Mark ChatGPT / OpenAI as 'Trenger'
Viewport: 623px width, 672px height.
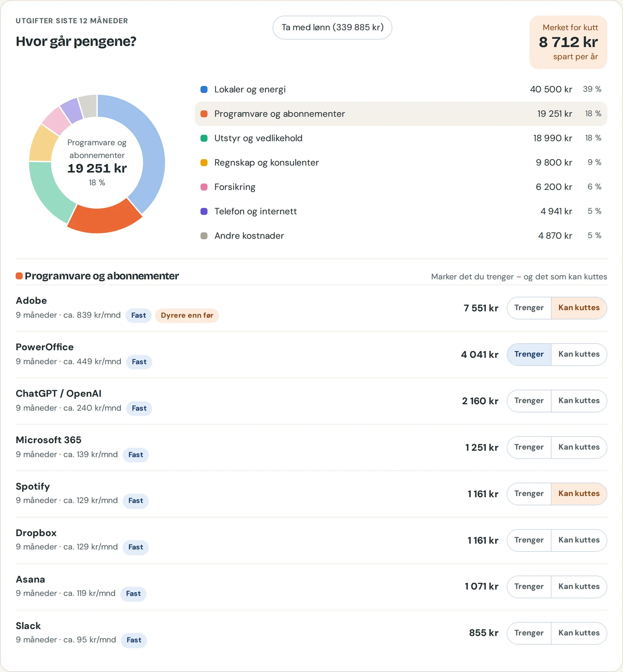pos(529,401)
